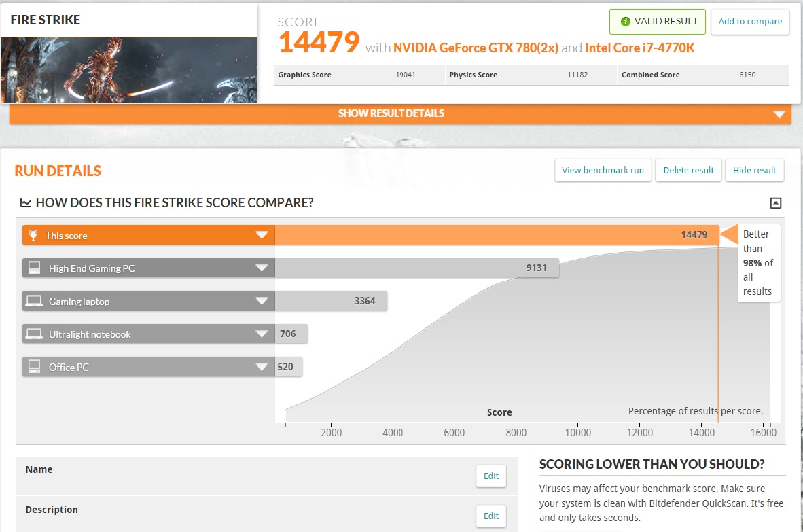803x532 pixels.
Task: Click the Graphics Score 19041 cell
Action: pos(359,75)
